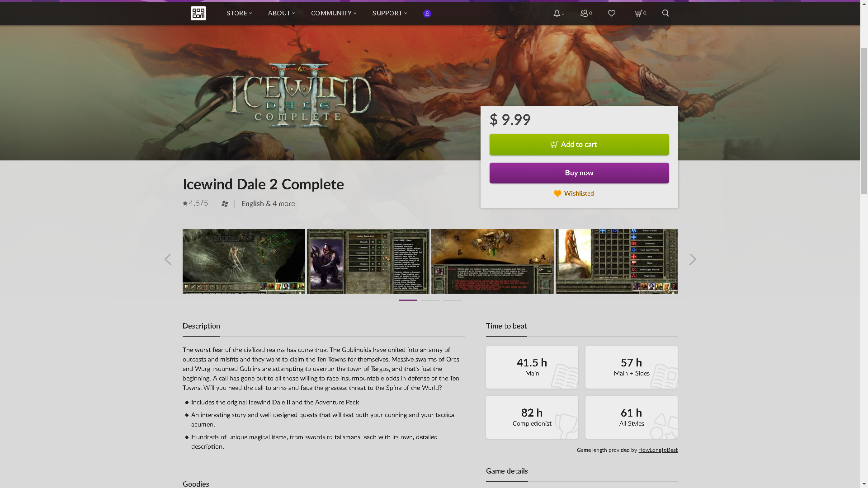Expand the COMMUNITY dropdown menu
Viewport: 868px width, 488px height.
coord(333,13)
